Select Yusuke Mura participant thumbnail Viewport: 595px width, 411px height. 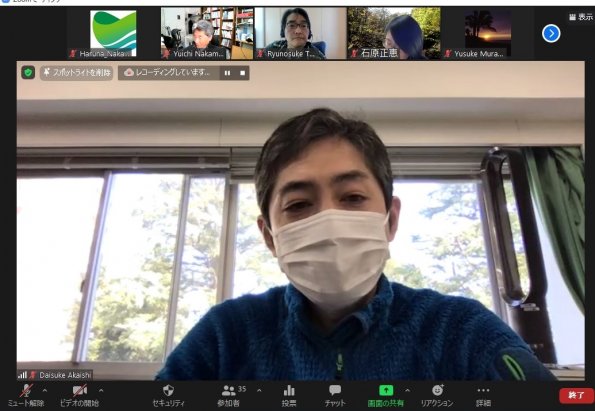(488, 33)
